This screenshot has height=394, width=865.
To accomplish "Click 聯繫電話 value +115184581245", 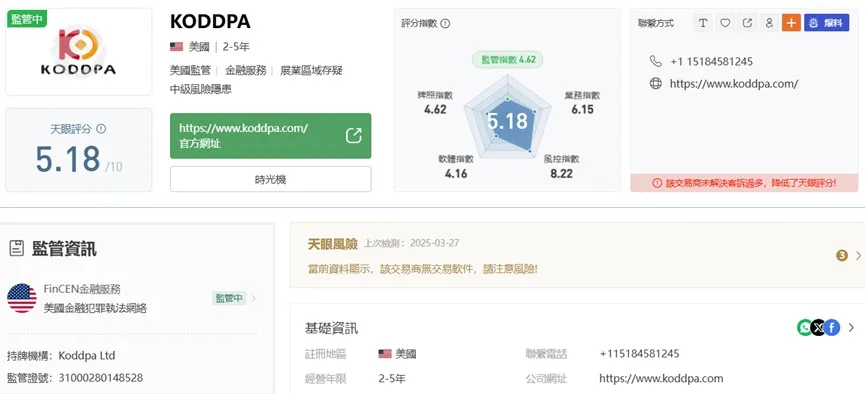I will pos(639,354).
